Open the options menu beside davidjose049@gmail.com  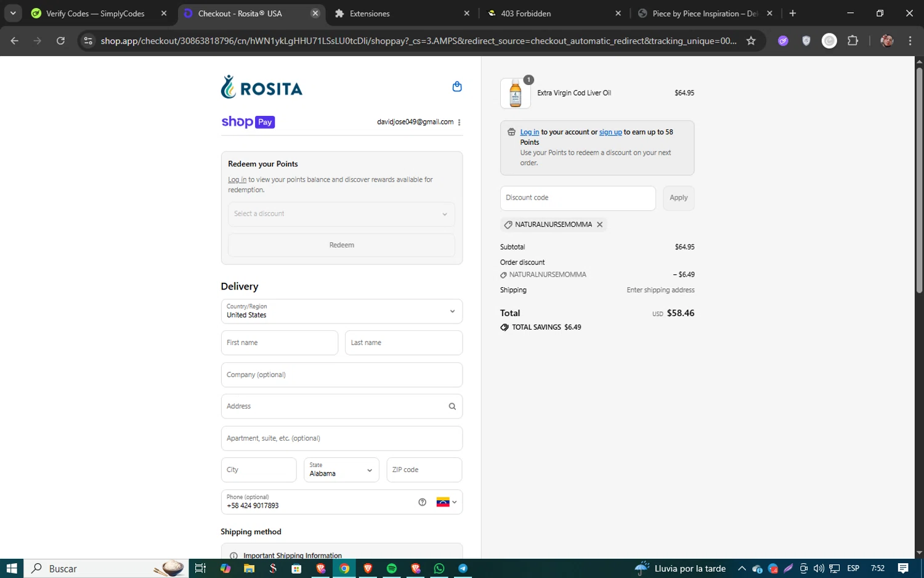(x=460, y=122)
